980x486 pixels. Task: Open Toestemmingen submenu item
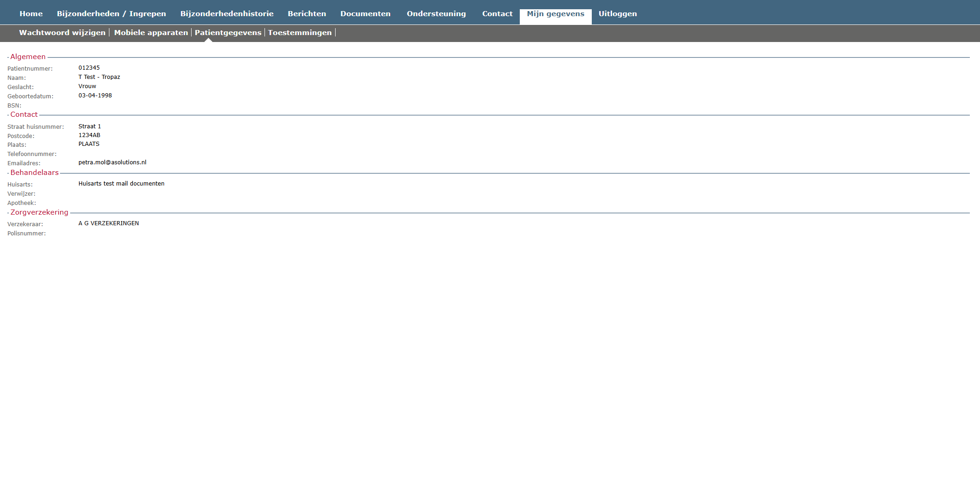pos(300,33)
